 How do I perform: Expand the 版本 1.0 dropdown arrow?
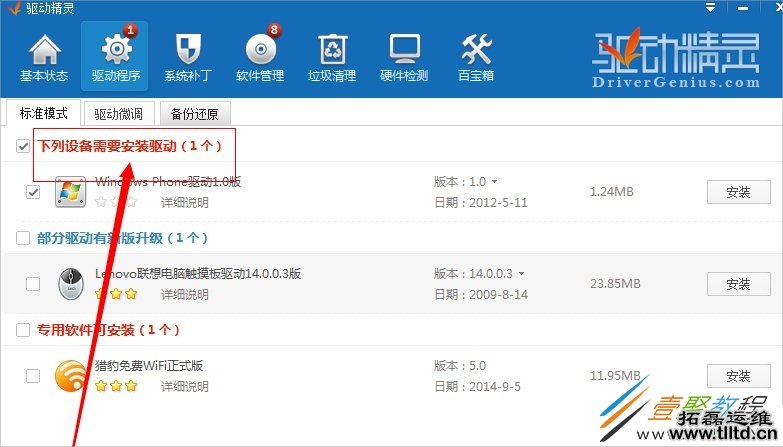(x=494, y=182)
